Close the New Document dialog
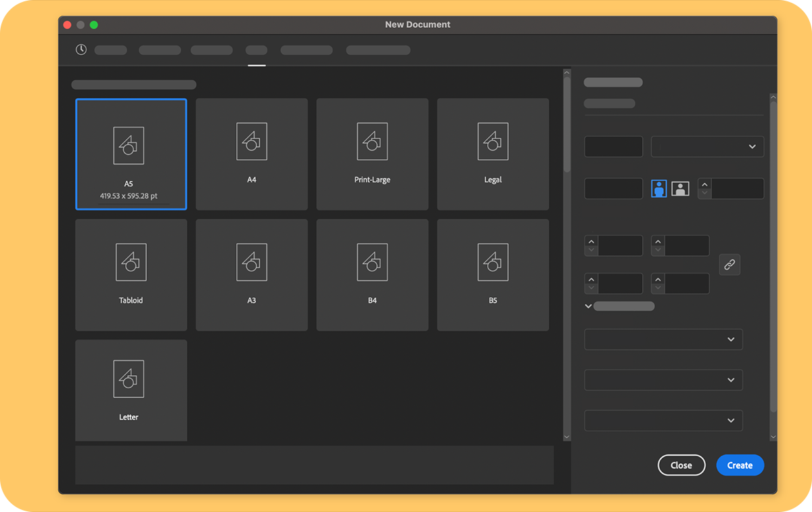 681,465
